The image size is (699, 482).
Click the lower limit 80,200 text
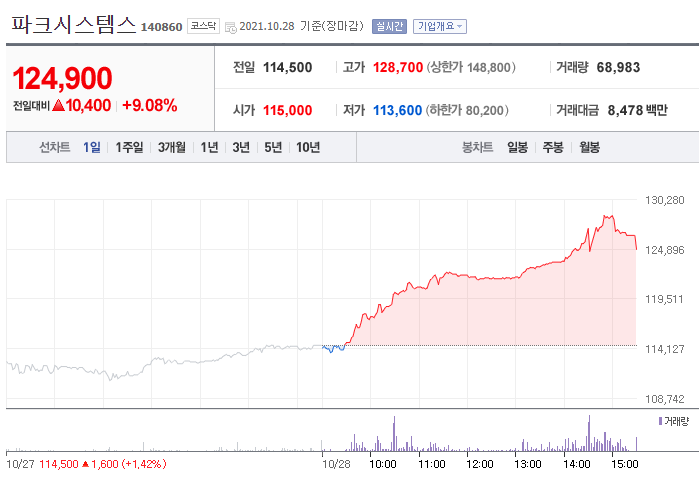pyautogui.click(x=467, y=110)
